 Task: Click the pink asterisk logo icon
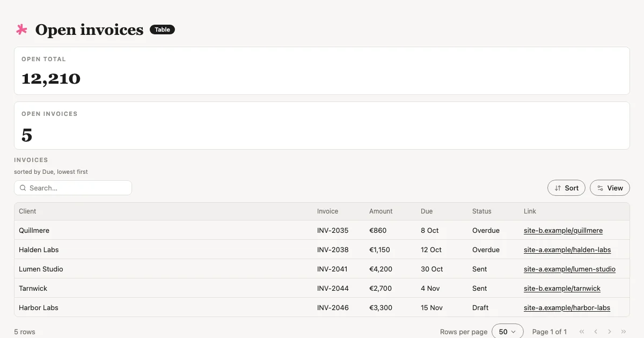(21, 30)
